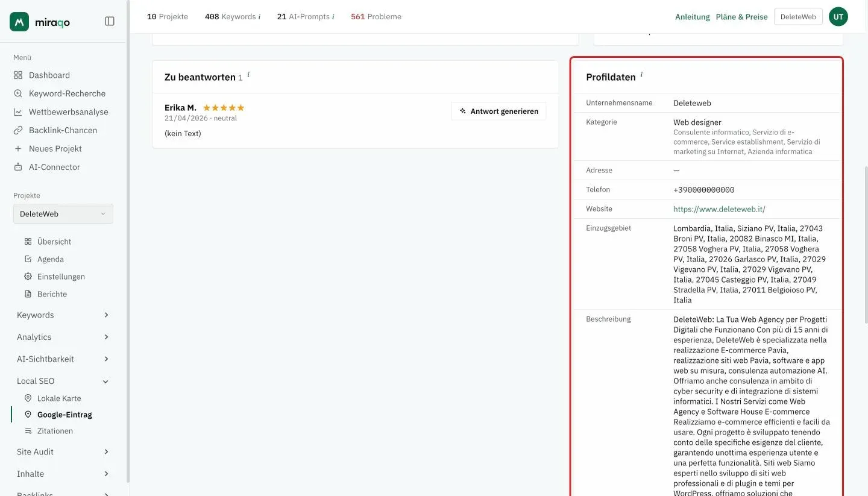Click reviewer name Erika M.
The height and width of the screenshot is (496, 868).
click(180, 108)
